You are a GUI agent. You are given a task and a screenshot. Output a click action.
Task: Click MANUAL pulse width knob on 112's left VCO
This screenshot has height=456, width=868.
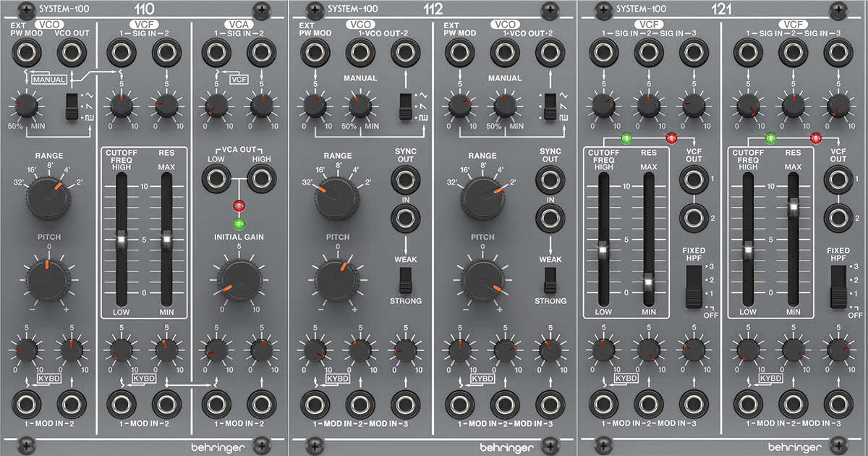click(359, 107)
